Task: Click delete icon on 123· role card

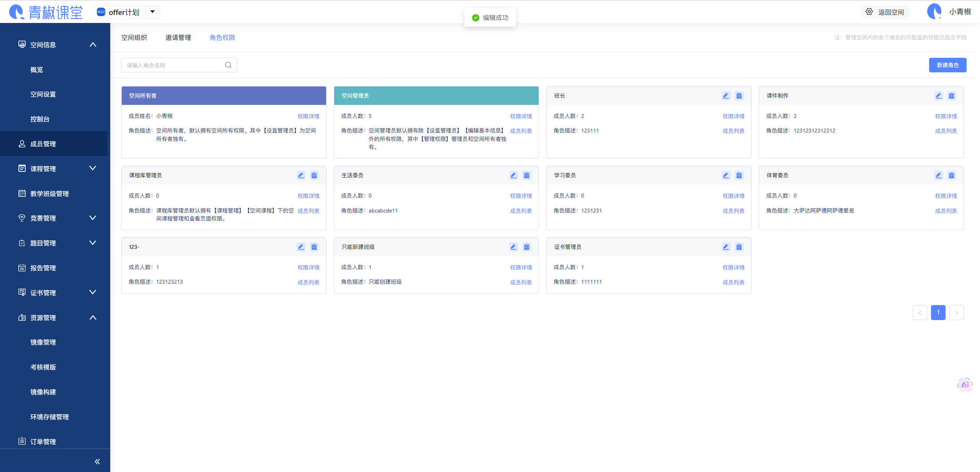Action: tap(314, 247)
